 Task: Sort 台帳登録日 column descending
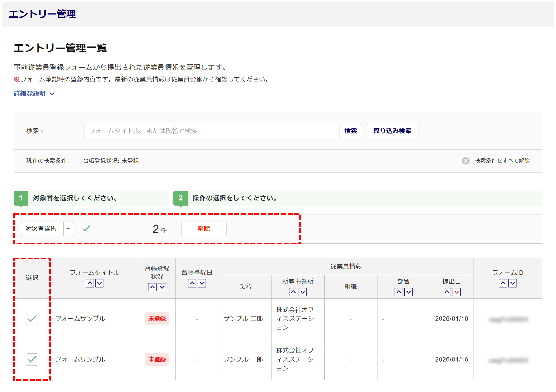pos(202,283)
